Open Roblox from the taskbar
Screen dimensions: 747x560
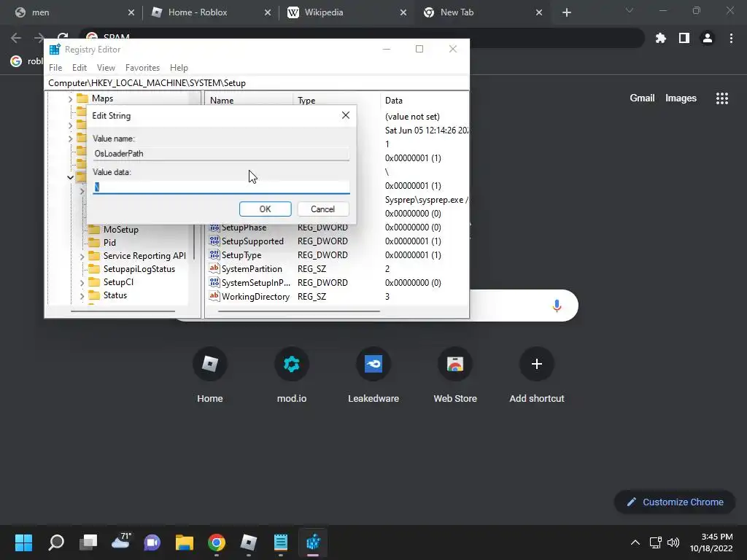pyautogui.click(x=248, y=542)
